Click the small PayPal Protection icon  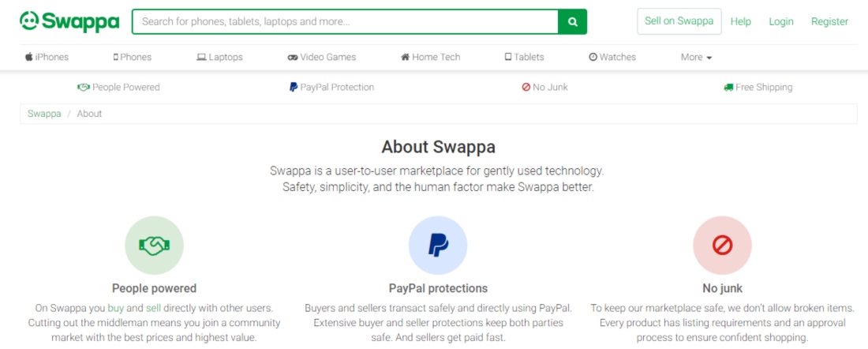pyautogui.click(x=294, y=88)
